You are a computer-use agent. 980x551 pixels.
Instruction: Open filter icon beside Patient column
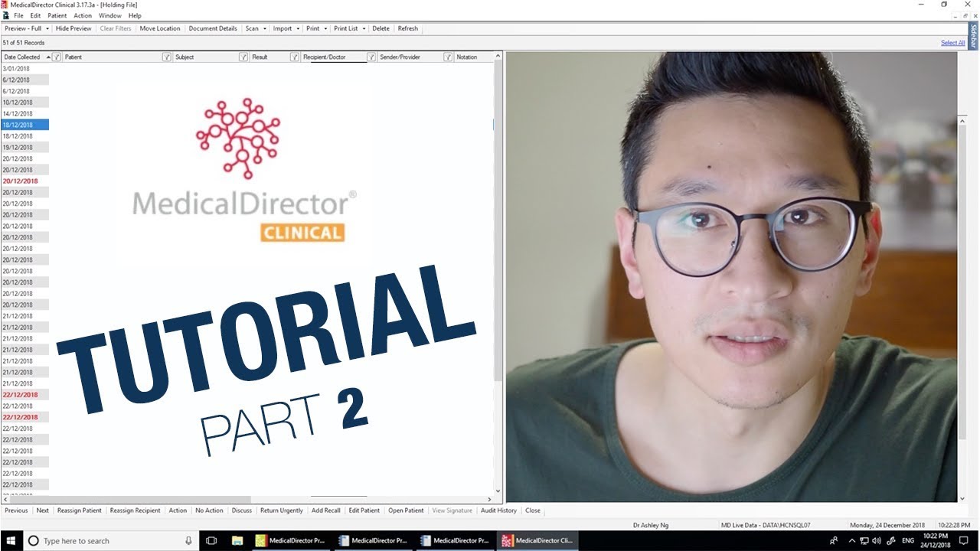tap(167, 57)
